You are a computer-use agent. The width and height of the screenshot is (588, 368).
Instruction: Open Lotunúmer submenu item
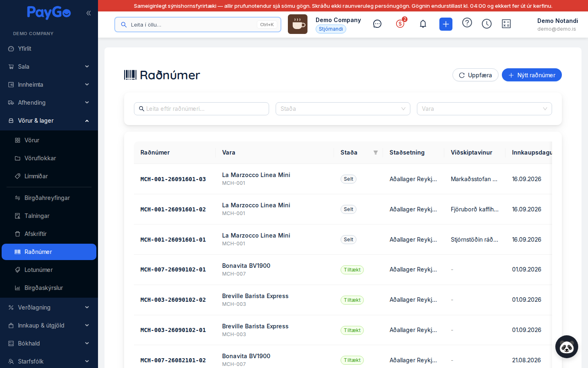[x=49, y=270]
